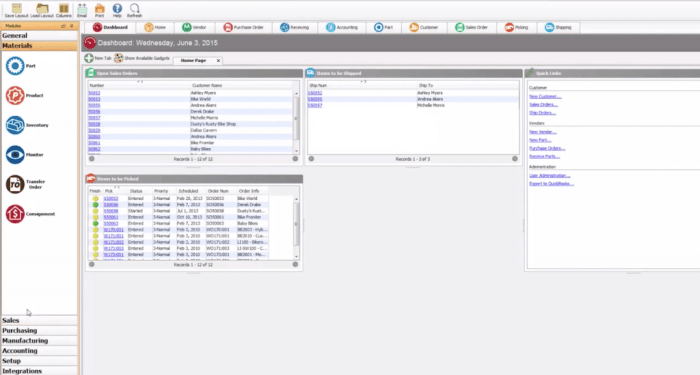Expand the Integrations module group
The height and width of the screenshot is (375, 700).
pyautogui.click(x=39, y=371)
